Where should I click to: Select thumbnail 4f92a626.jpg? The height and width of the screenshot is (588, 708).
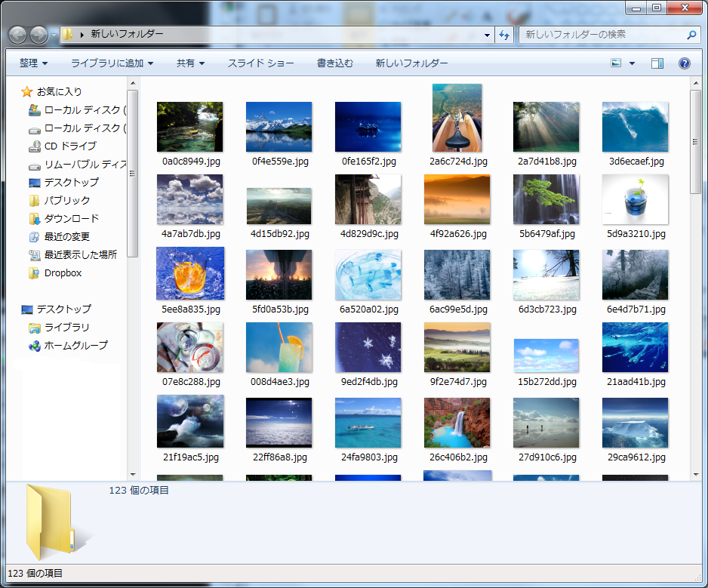coord(457,199)
